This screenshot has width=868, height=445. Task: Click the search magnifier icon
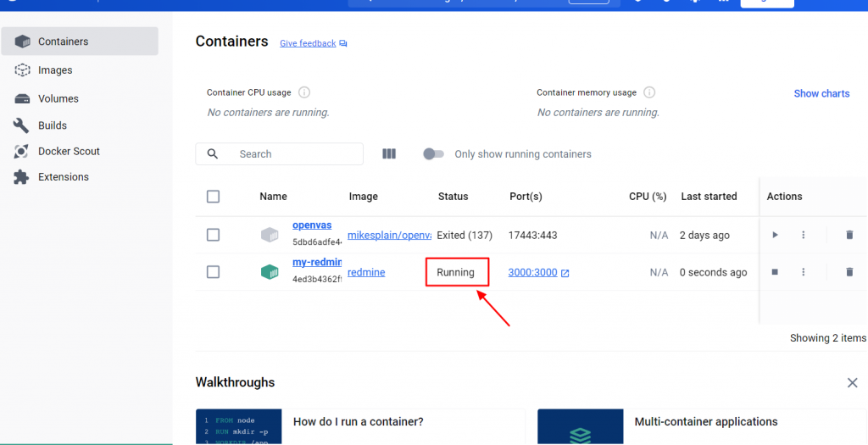coord(213,154)
